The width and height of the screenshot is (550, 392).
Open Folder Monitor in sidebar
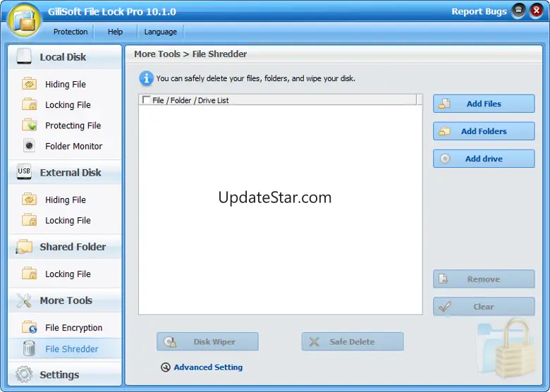point(73,146)
